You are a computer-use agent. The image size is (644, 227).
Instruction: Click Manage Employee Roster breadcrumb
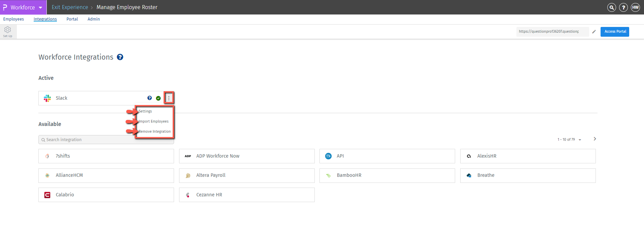[x=127, y=7]
